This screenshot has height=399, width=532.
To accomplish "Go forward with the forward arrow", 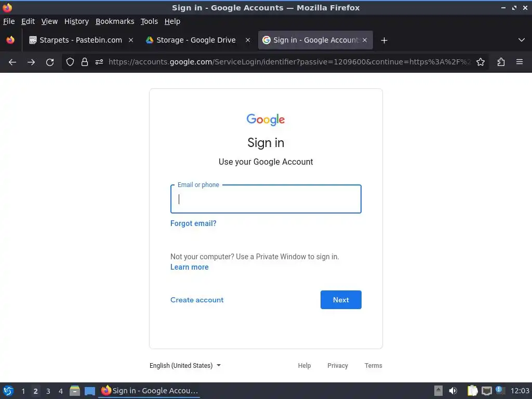I will tap(31, 62).
